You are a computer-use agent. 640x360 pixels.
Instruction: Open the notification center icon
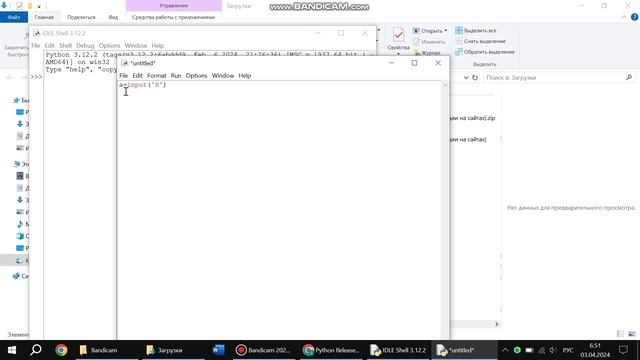pos(623,350)
